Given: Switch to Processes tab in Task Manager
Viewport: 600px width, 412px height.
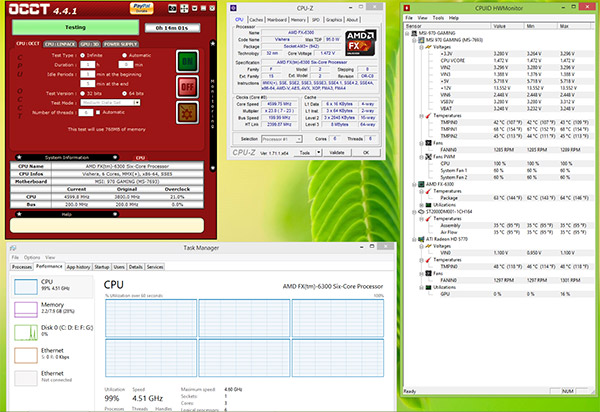Looking at the screenshot, I should point(22,267).
